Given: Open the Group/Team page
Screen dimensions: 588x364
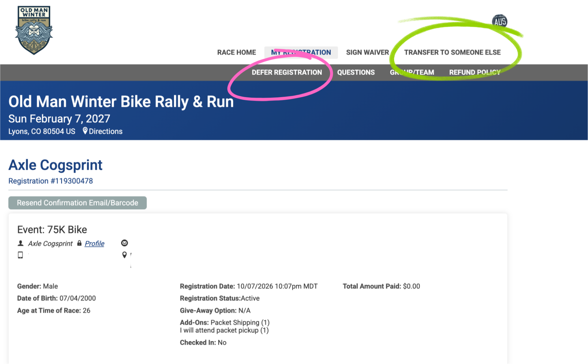Looking at the screenshot, I should click(412, 72).
